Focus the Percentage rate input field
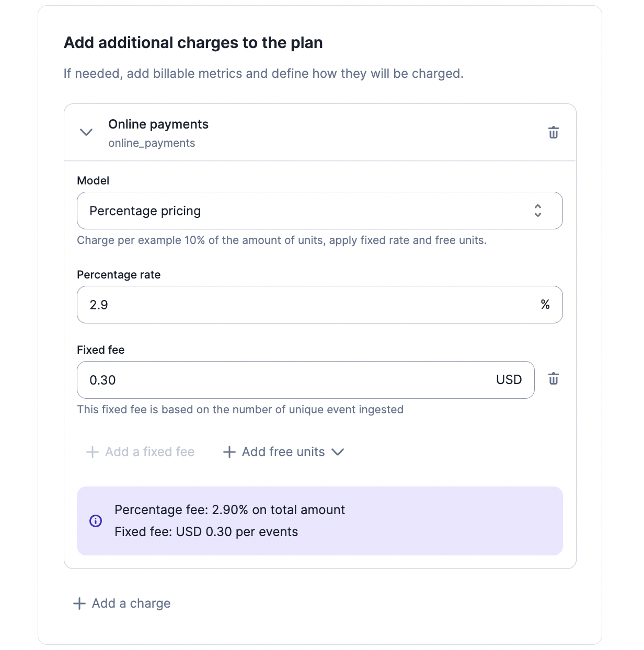This screenshot has height=650, width=644. (320, 305)
